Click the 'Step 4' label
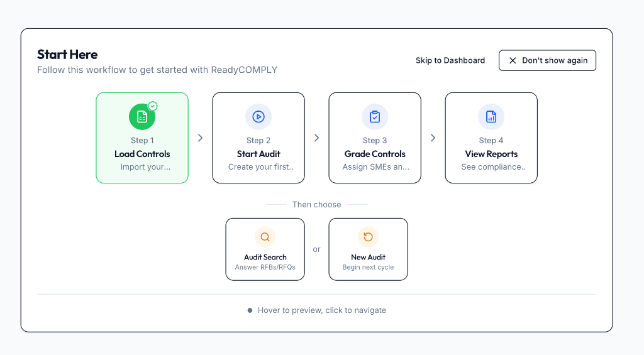 point(491,140)
